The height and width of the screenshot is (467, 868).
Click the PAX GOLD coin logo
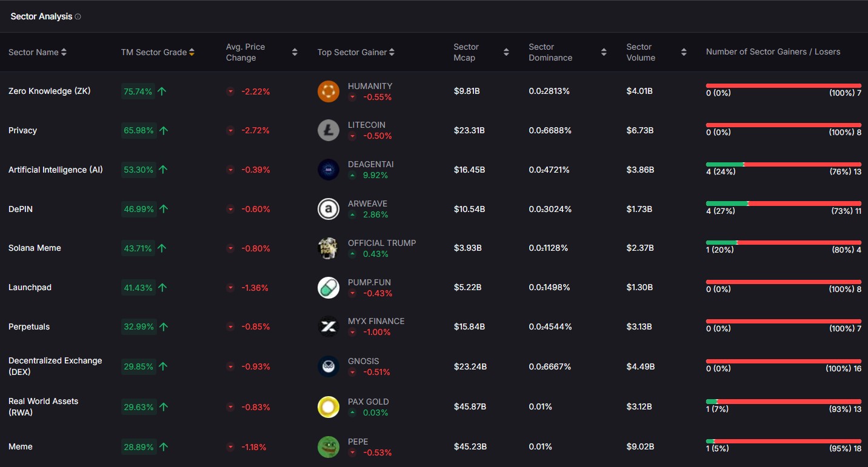tap(329, 407)
